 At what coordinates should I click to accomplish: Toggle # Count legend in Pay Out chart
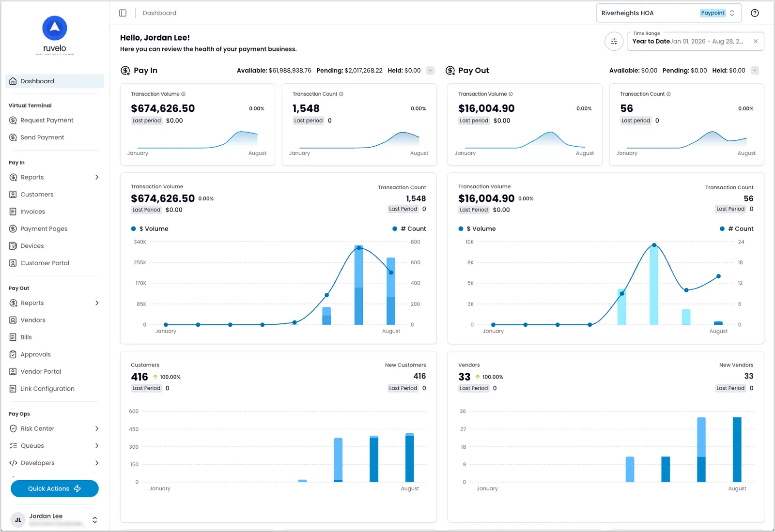point(737,228)
